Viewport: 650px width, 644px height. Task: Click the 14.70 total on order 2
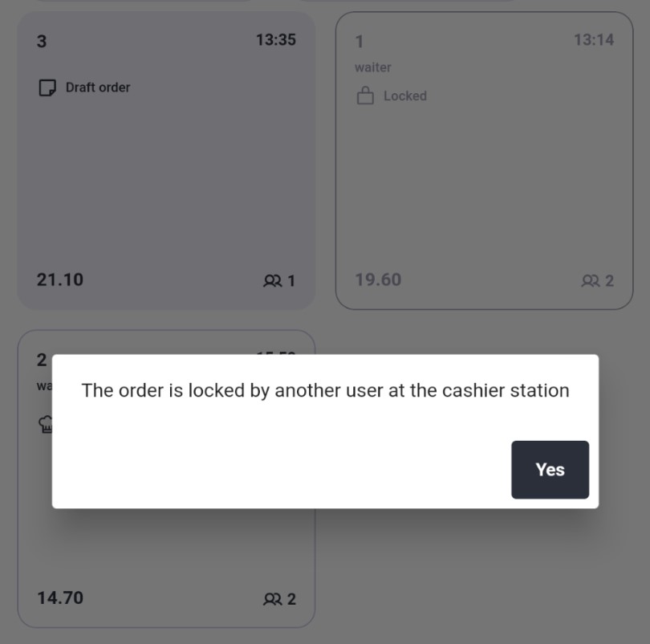pos(60,598)
